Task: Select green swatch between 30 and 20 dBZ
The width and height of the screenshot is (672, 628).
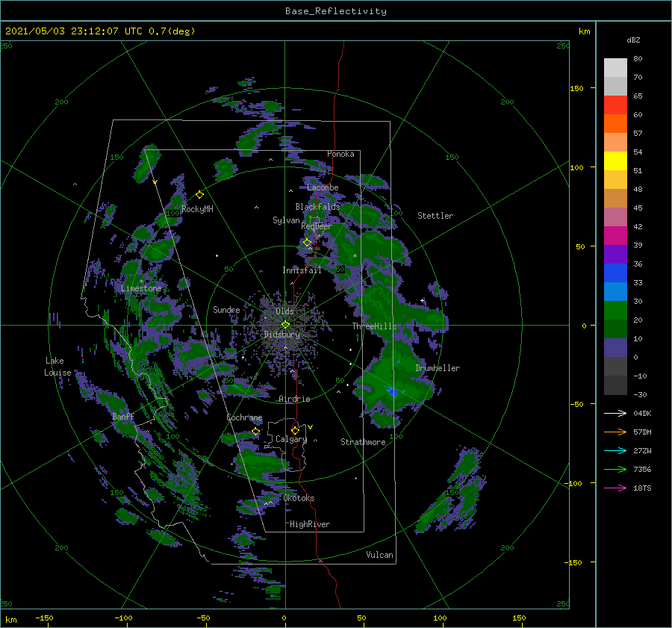Action: click(x=615, y=310)
